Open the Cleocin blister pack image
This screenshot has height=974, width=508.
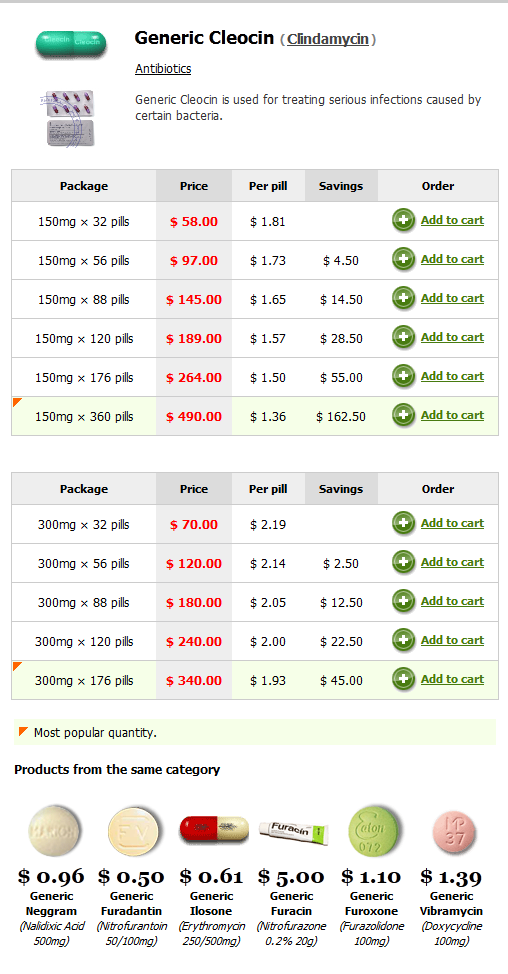[x=70, y=117]
